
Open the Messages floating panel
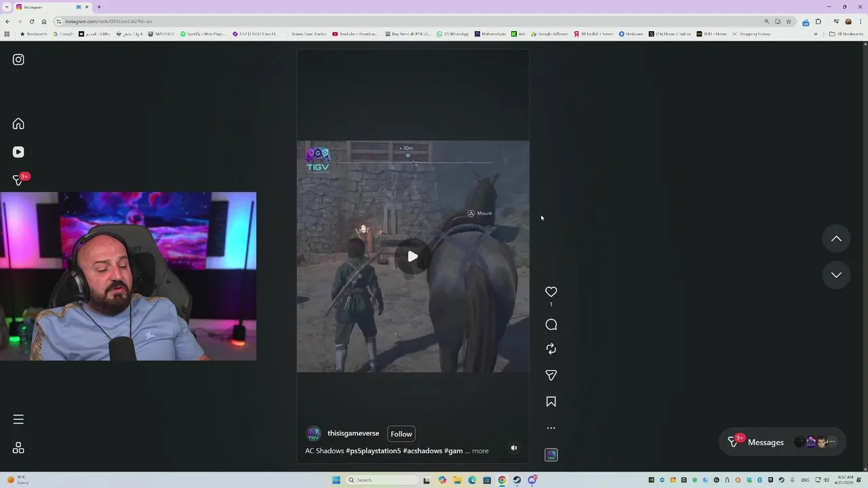pyautogui.click(x=782, y=442)
